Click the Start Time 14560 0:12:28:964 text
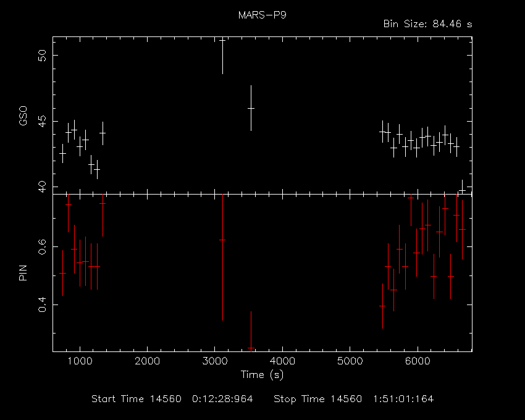525x420 pixels. point(172,399)
